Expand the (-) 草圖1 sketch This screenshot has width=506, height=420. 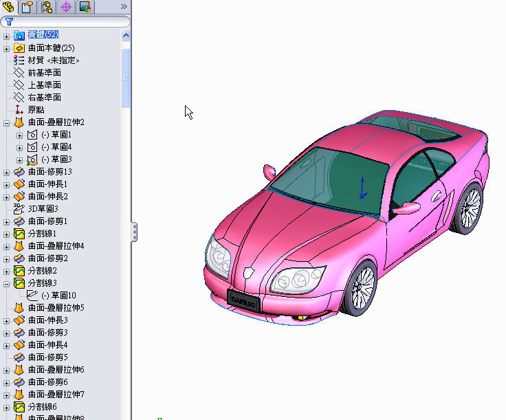pos(19,135)
